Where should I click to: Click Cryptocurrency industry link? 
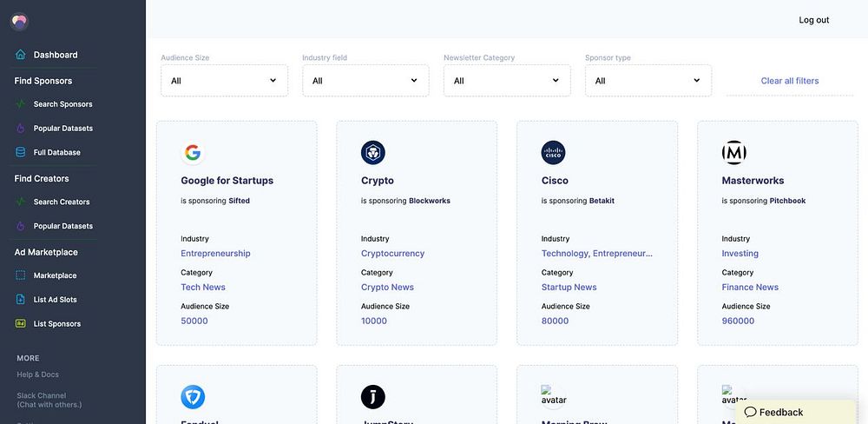392,254
